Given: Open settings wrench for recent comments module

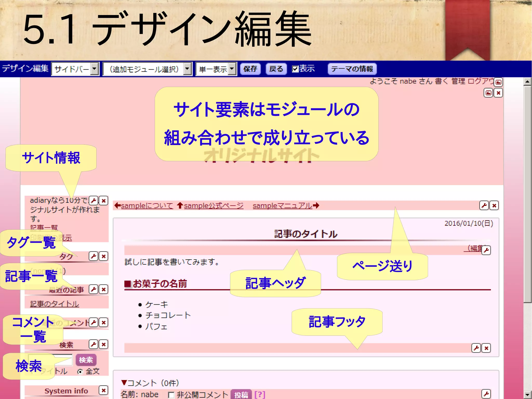Looking at the screenshot, I should coord(94,322).
